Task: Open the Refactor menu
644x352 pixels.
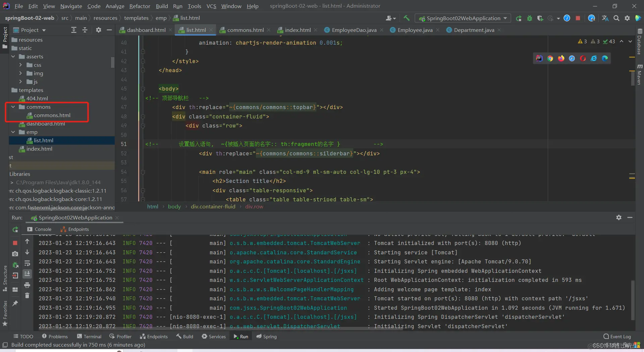Action: pyautogui.click(x=140, y=6)
